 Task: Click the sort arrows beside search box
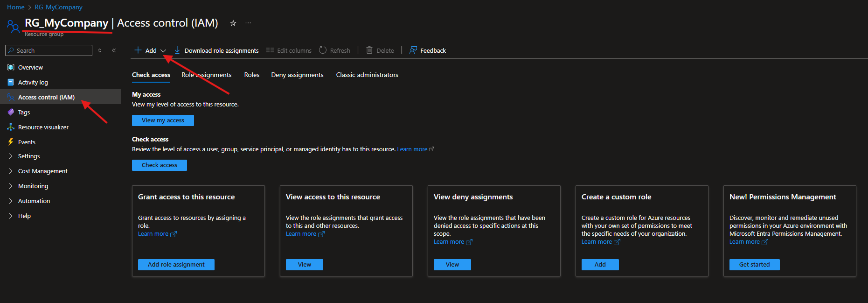point(100,50)
